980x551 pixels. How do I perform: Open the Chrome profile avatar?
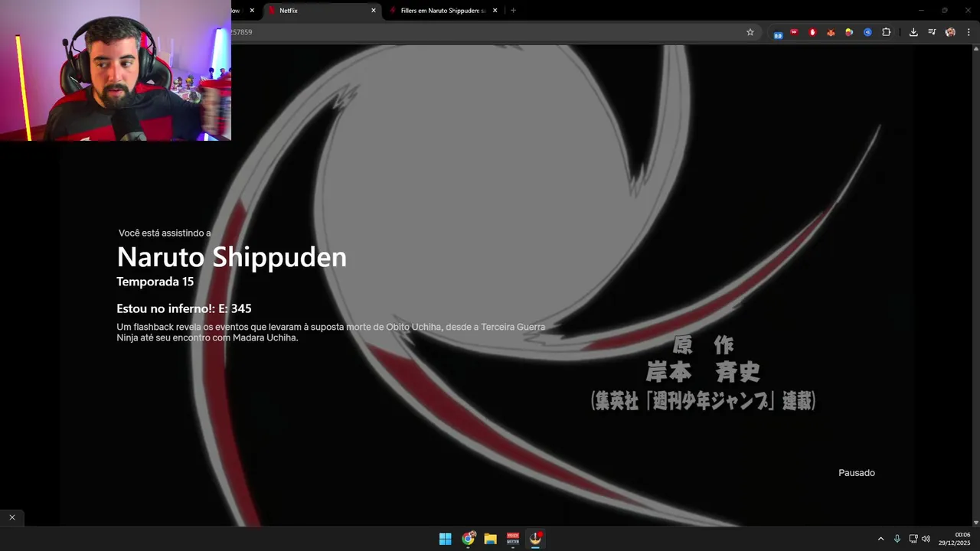(x=950, y=32)
